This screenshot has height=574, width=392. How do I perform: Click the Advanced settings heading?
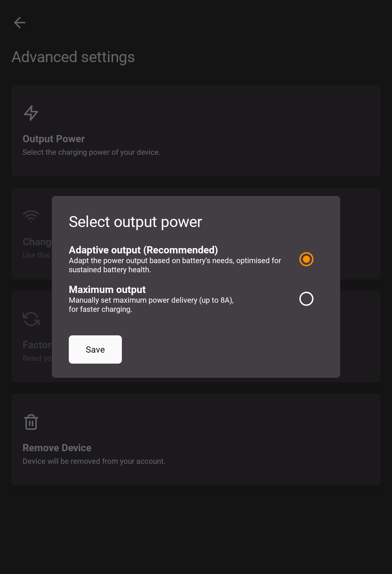(73, 57)
